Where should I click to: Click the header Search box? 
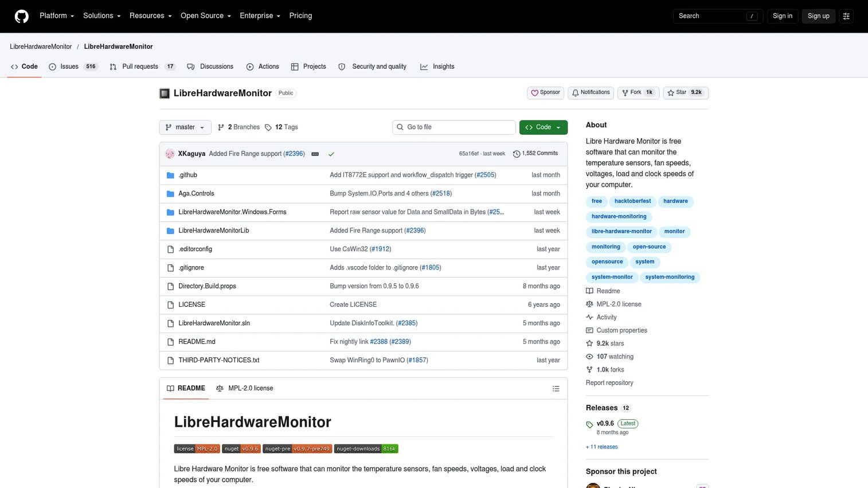tap(718, 16)
